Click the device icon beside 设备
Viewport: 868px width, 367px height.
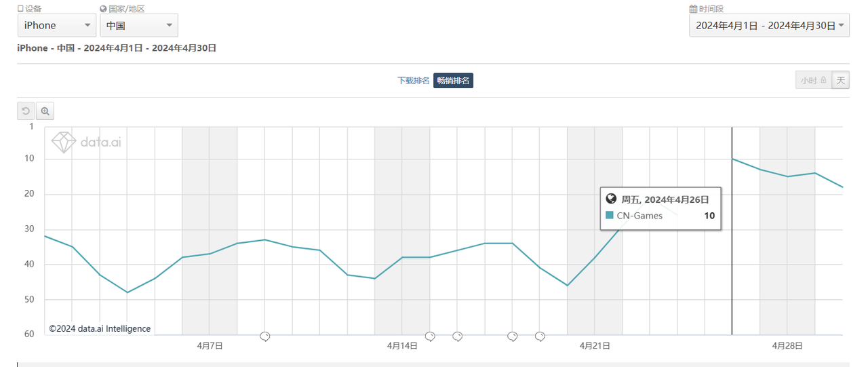point(20,9)
